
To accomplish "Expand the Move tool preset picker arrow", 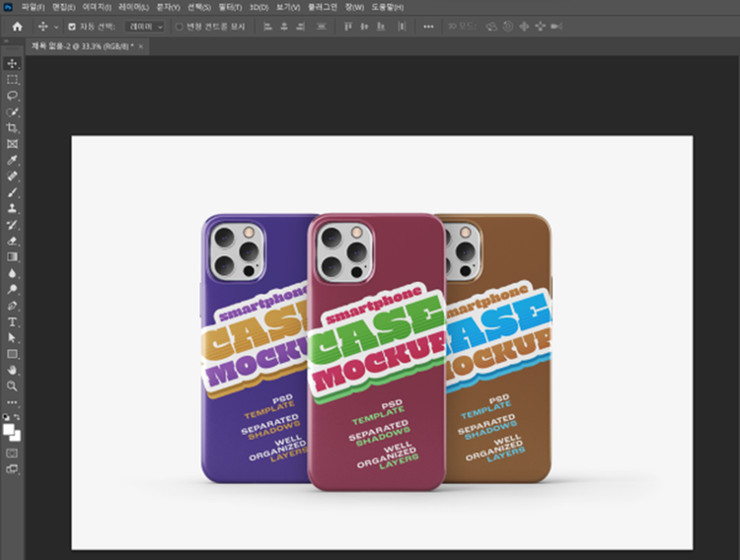I will [x=56, y=28].
